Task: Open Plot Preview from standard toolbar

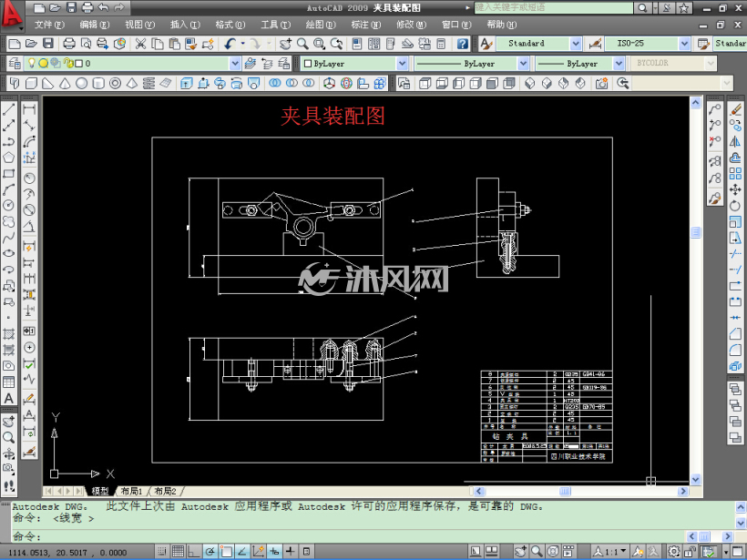Action: coord(86,44)
